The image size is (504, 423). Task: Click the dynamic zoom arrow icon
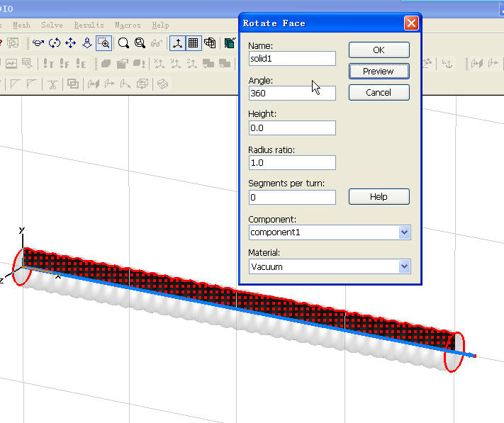[x=87, y=43]
